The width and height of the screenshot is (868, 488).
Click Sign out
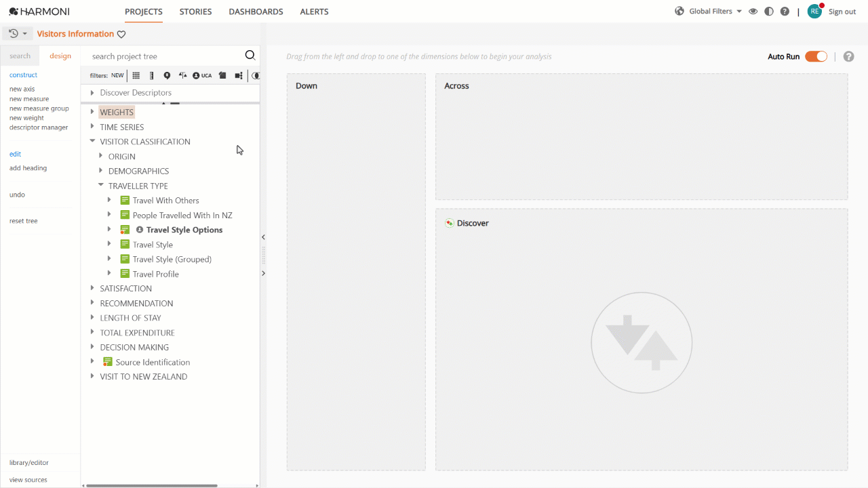click(x=842, y=12)
